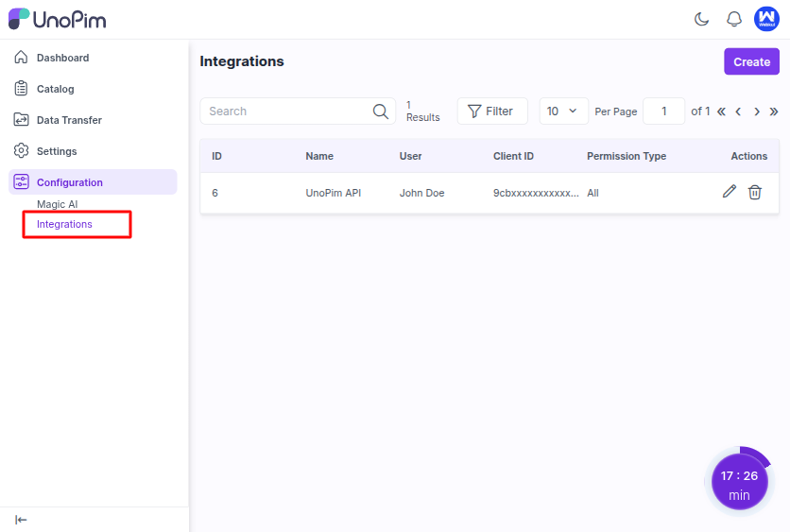This screenshot has width=790, height=532.
Task: Go to the next page arrow
Action: click(756, 112)
